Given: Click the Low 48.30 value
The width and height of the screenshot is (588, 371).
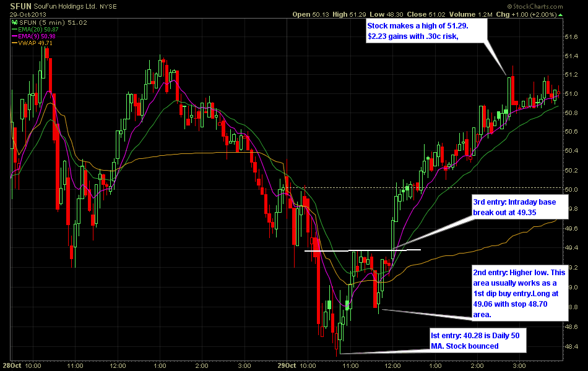Looking at the screenshot, I should coord(386,15).
